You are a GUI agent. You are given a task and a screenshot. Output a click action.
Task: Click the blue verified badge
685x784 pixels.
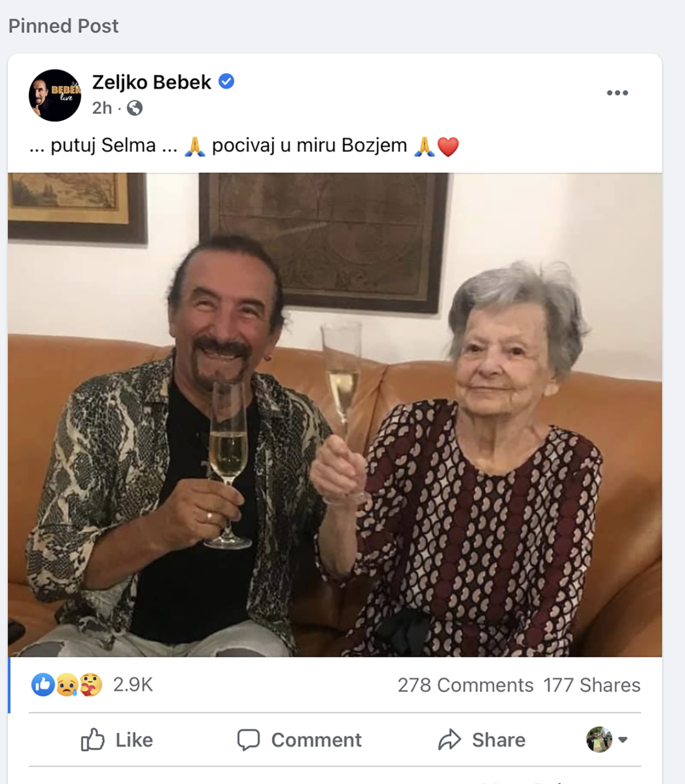226,81
